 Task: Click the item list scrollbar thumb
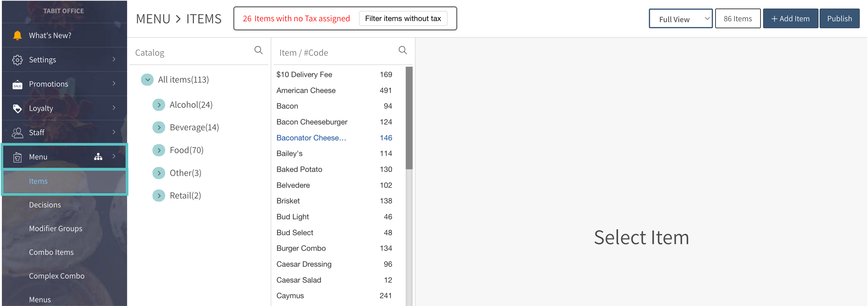[409, 118]
